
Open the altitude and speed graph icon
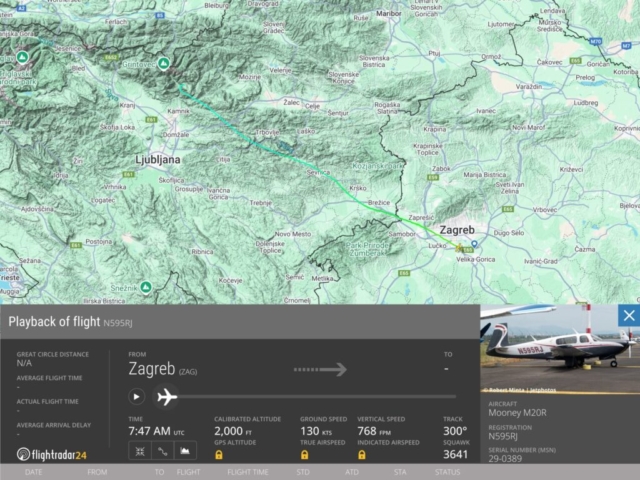point(185,451)
